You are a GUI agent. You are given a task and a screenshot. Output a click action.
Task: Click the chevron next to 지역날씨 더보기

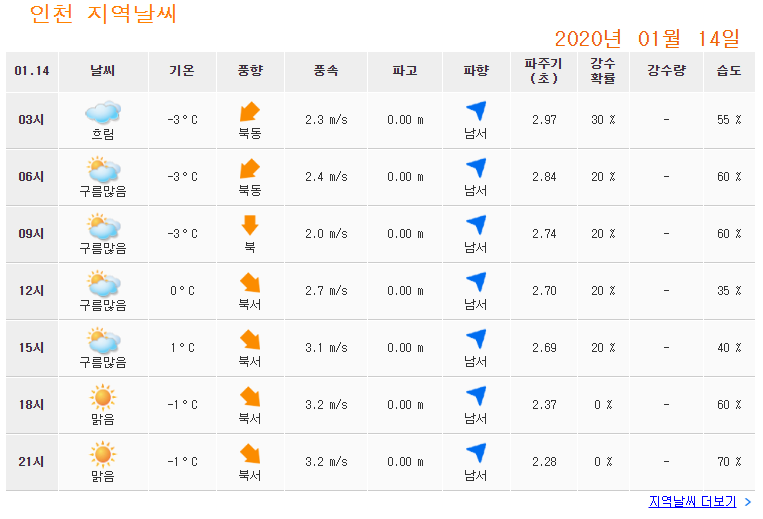click(748, 502)
